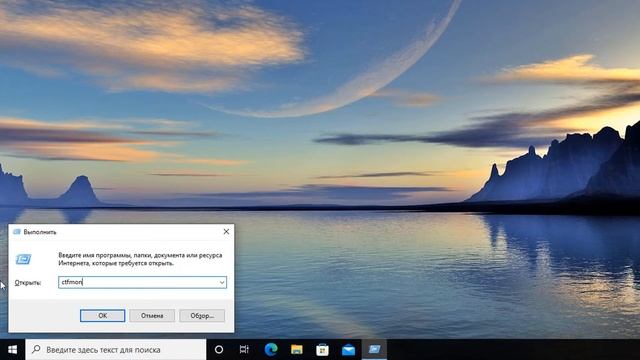This screenshot has height=360, width=640.
Task: Open the Mail app from the taskbar
Action: point(348,350)
